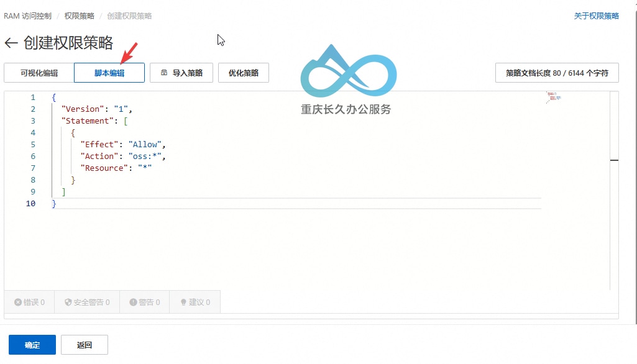The width and height of the screenshot is (637, 364).
Task: Click line number 5 in editor
Action: point(33,145)
